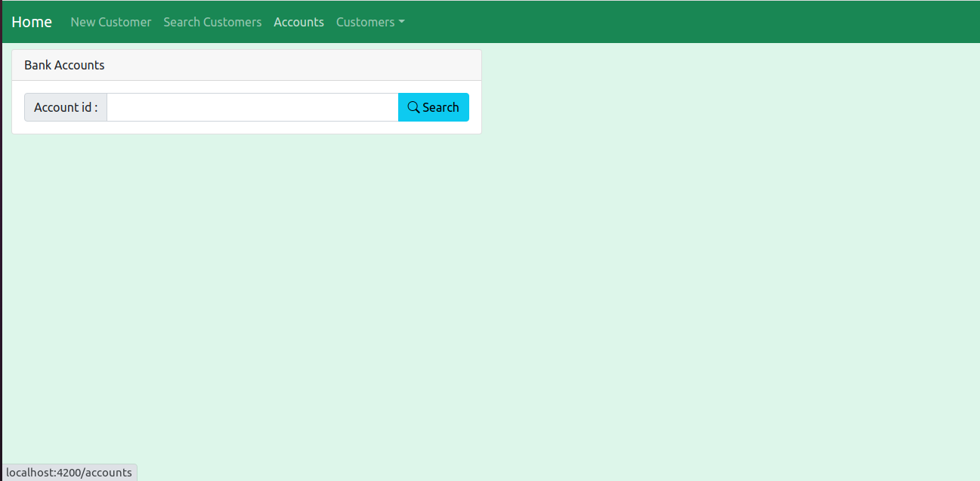
Task: Select the Accounts navigation item
Action: (x=298, y=22)
